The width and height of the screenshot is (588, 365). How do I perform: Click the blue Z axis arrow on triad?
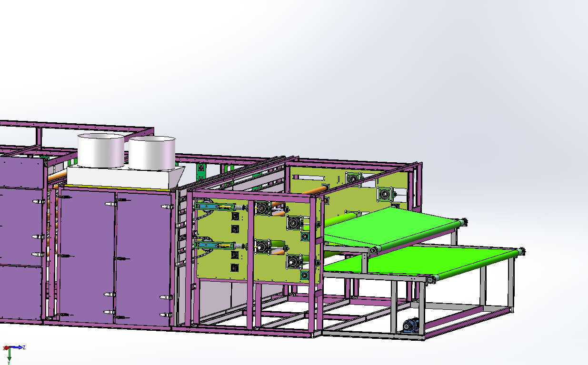click(19, 348)
